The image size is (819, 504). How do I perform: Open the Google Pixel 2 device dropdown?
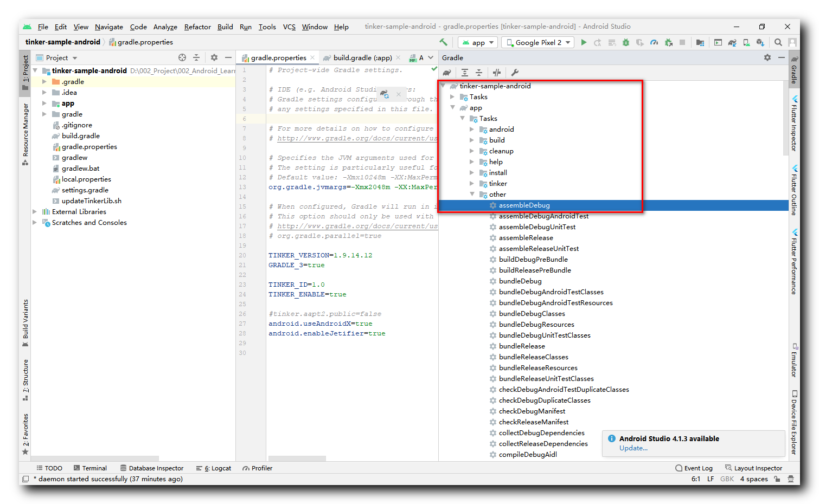tap(537, 42)
